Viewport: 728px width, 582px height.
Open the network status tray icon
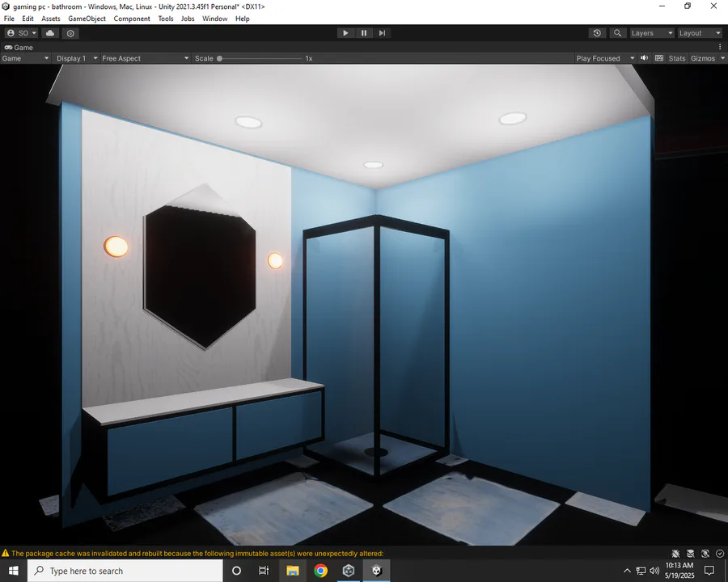[x=641, y=571]
